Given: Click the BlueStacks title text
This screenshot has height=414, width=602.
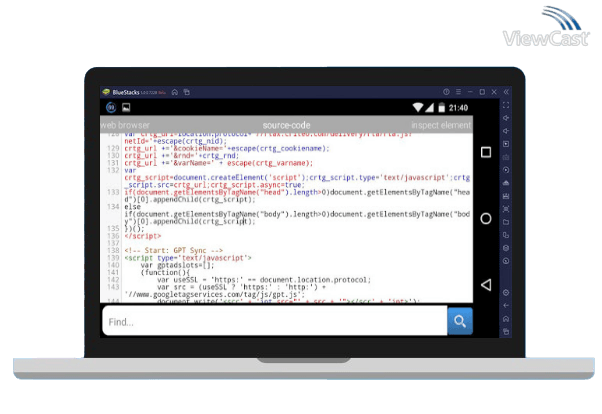Looking at the screenshot, I should [x=126, y=93].
